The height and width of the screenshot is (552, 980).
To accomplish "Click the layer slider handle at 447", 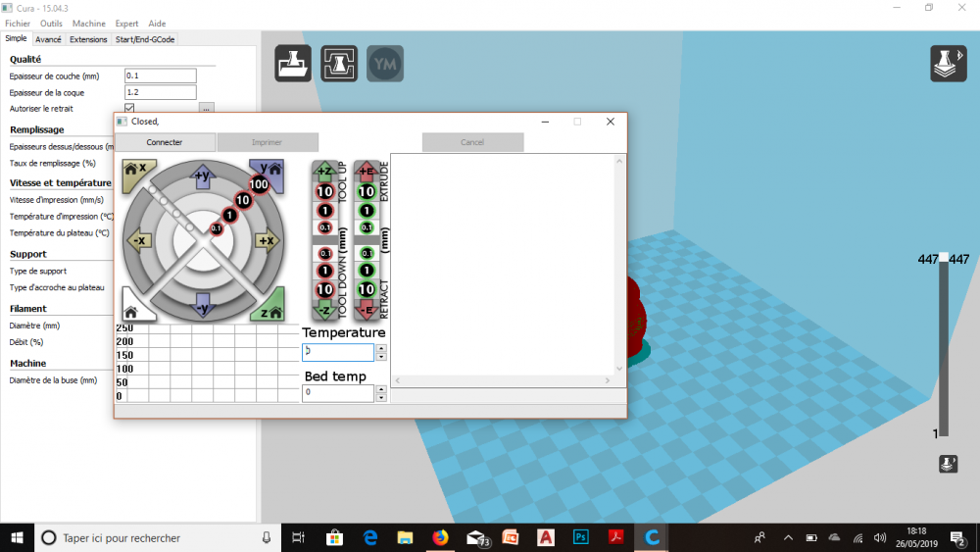I will point(944,258).
